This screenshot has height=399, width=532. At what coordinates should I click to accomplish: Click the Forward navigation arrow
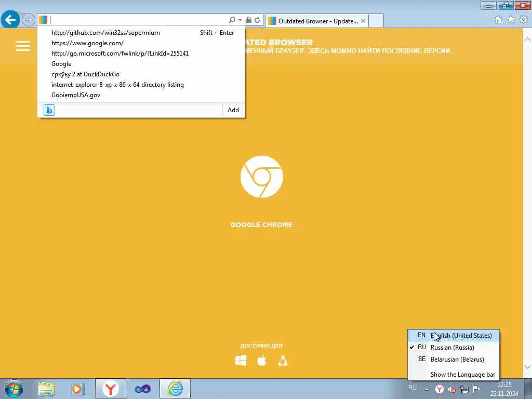(29, 20)
